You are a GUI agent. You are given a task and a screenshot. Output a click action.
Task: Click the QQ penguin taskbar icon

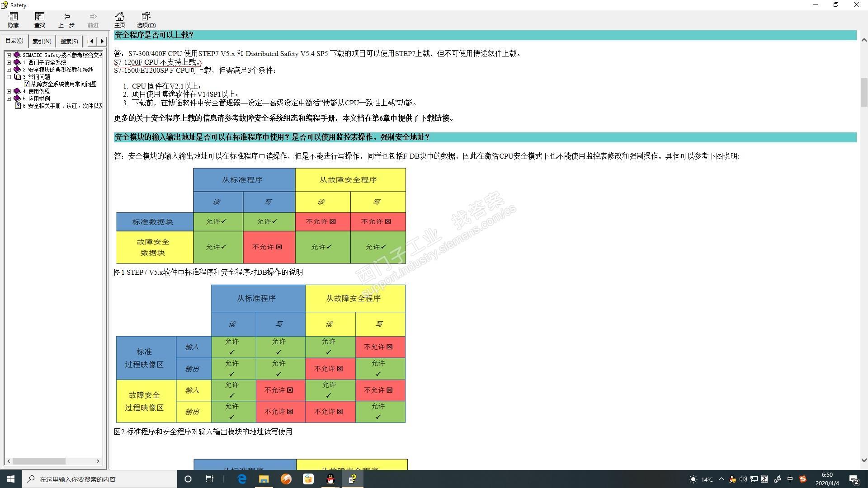[x=330, y=479]
